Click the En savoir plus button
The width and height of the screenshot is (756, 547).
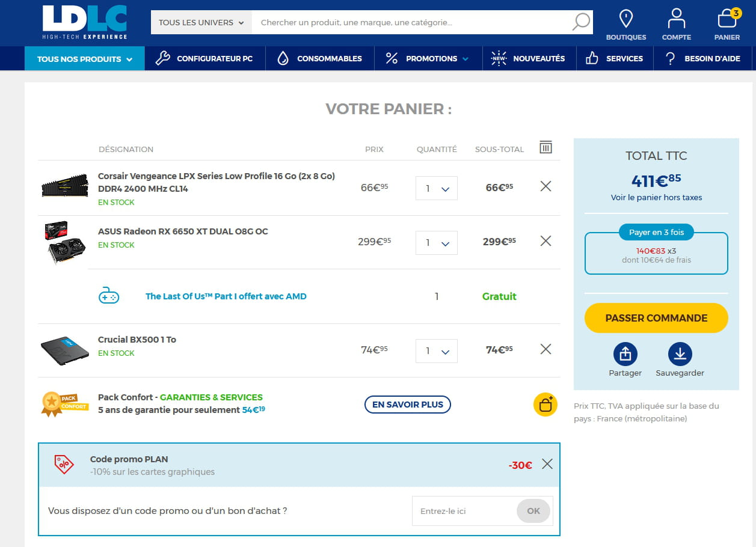click(408, 405)
